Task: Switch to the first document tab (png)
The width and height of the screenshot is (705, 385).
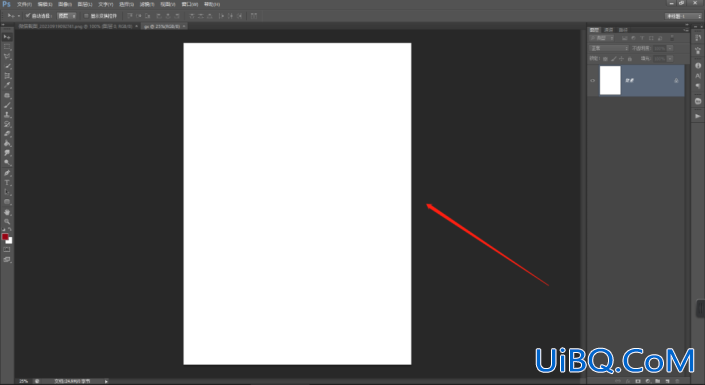Action: click(75, 27)
